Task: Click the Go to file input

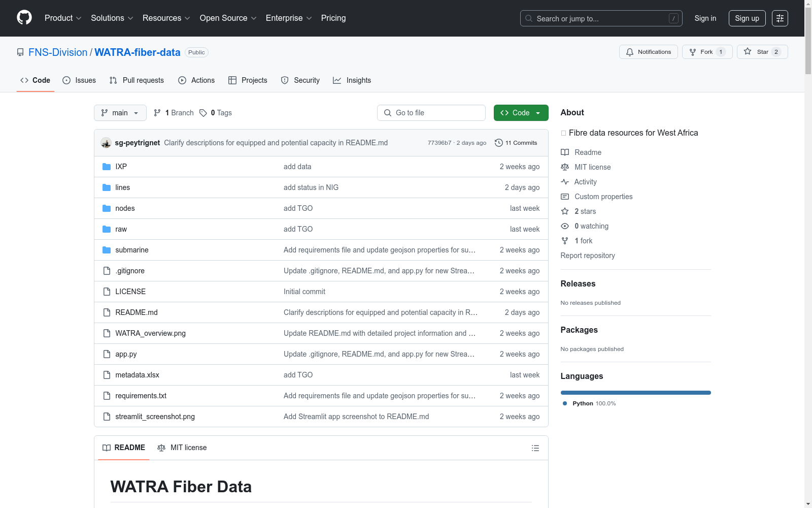Action: [431, 113]
